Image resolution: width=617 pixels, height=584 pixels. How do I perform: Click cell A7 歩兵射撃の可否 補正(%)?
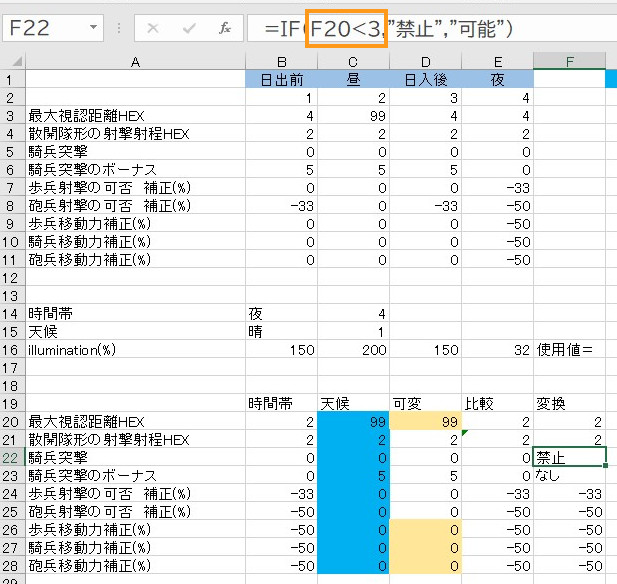point(135,188)
